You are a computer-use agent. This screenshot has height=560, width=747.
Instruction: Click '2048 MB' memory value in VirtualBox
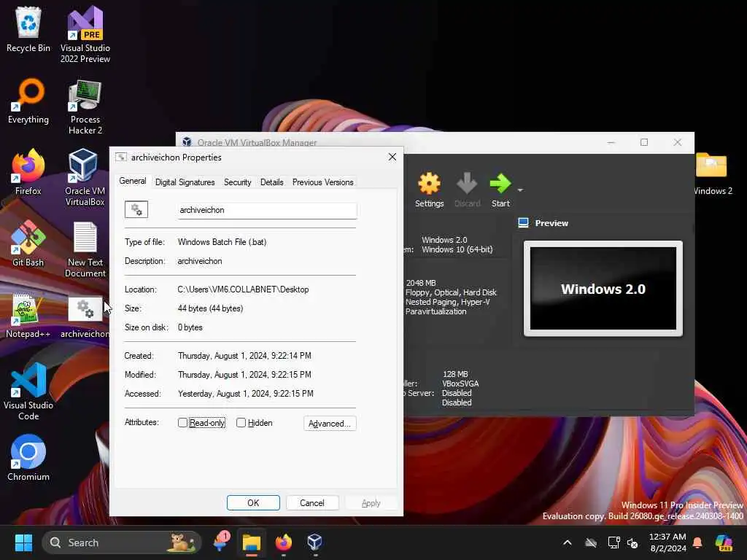coord(421,283)
